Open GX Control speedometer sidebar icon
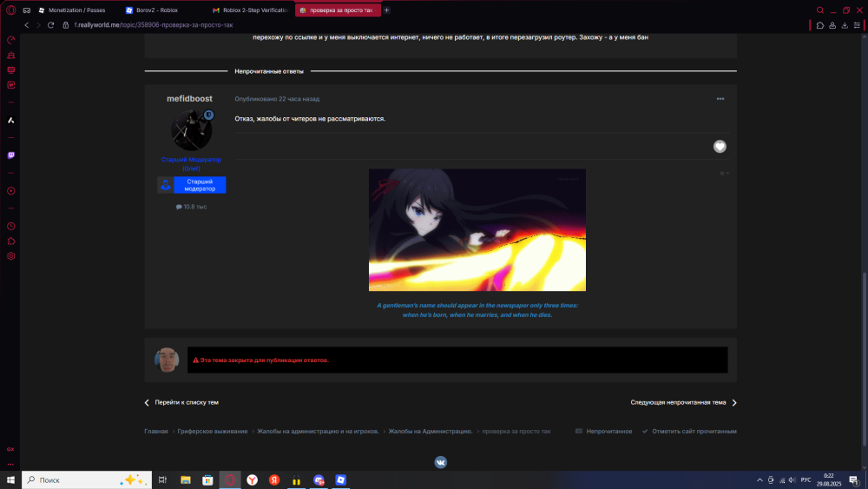This screenshot has width=868, height=489. [x=10, y=40]
